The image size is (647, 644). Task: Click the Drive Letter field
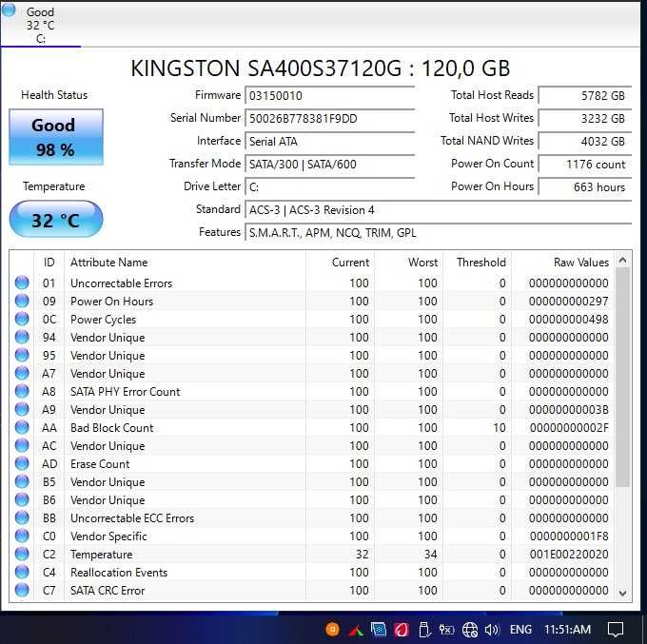click(330, 187)
